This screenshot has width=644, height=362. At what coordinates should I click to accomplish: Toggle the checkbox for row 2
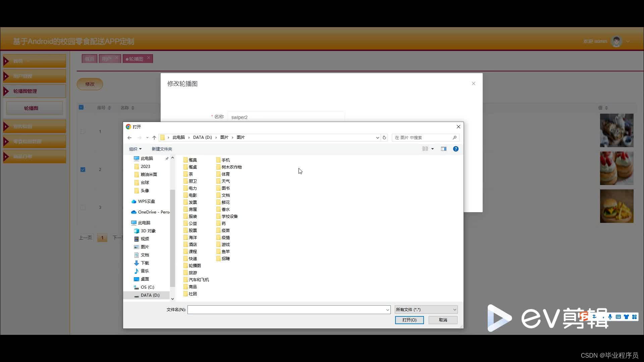point(83,170)
